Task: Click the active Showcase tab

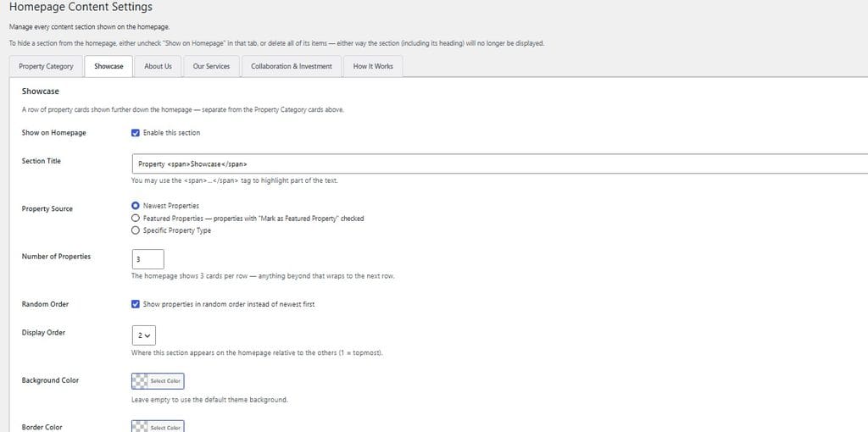Action: (108, 66)
